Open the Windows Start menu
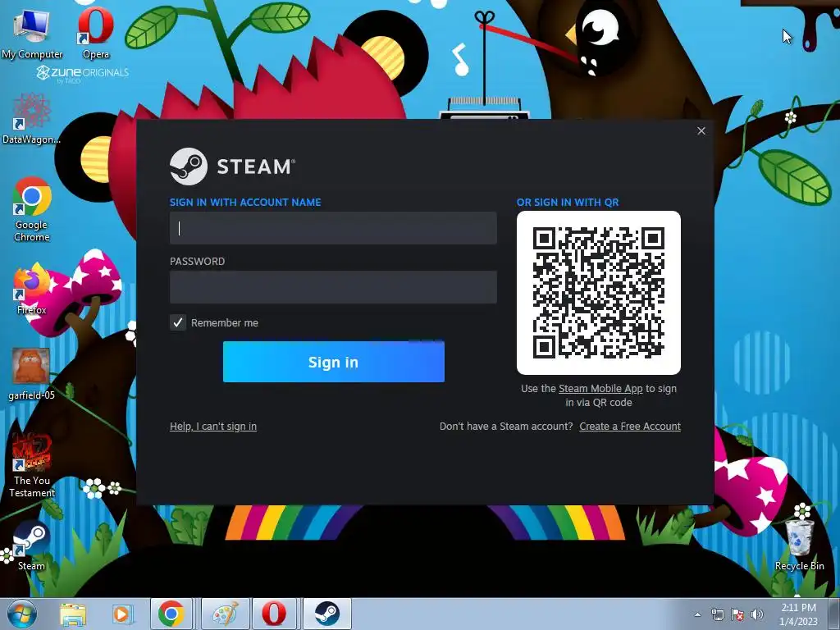Screen dimensions: 840x630 [x=21, y=614]
